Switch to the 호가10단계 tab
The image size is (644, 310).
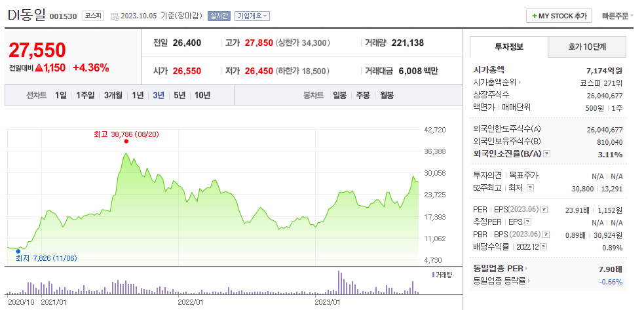tap(587, 47)
